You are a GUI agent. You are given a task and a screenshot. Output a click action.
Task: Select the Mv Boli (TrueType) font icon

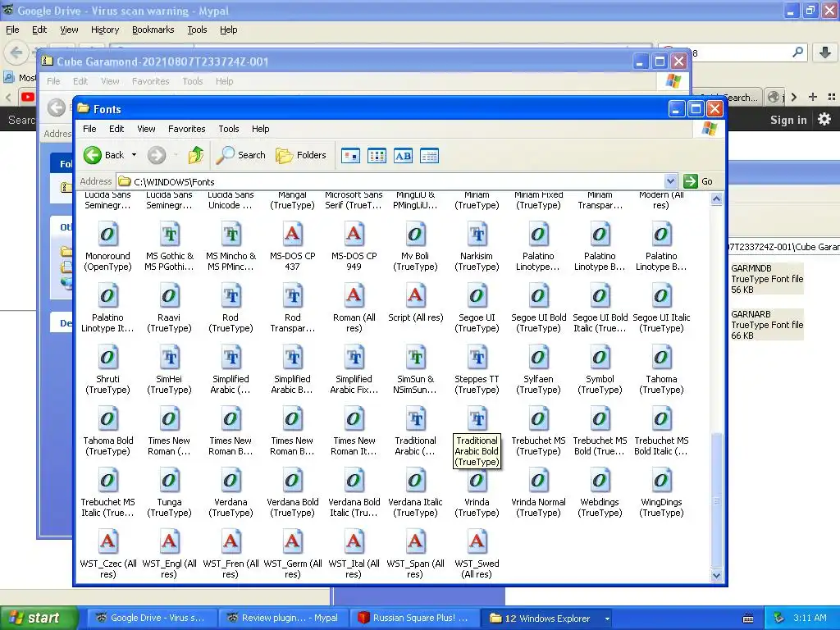(415, 235)
